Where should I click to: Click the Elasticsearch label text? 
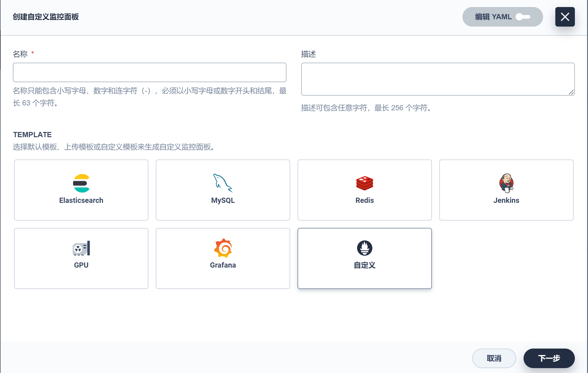pos(81,200)
